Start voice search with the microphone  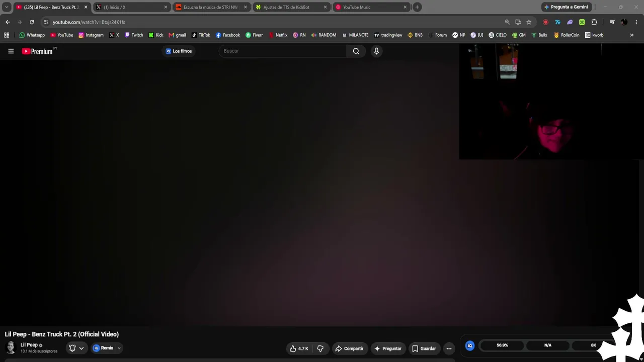pos(376,51)
